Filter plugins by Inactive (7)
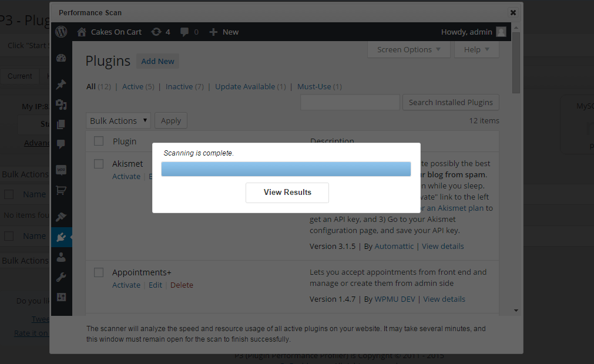594x364 pixels. click(x=184, y=87)
